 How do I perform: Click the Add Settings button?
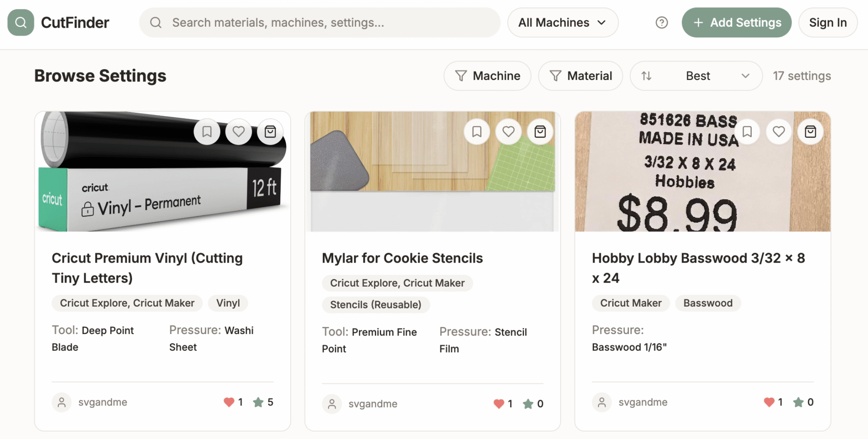736,23
